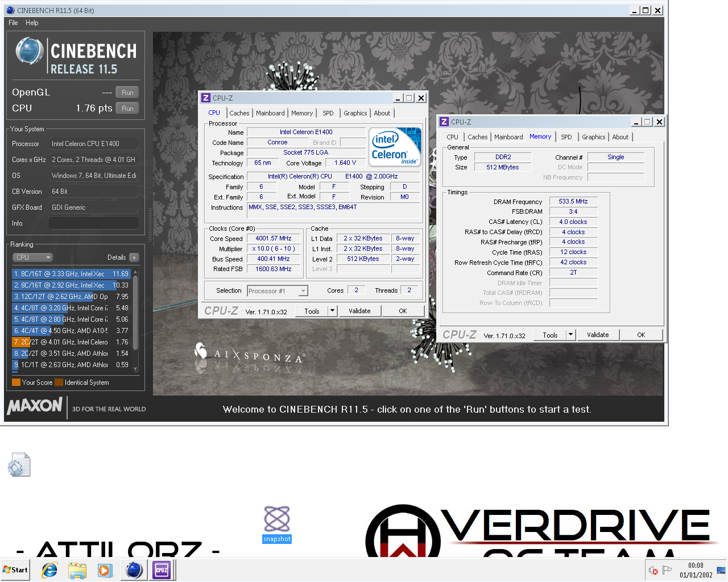
Task: Expand Tools dropdown arrow in CPU-Z Memory window
Action: (x=571, y=335)
